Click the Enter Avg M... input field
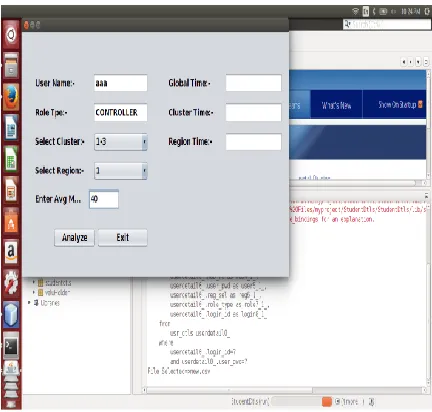The image size is (432, 412). [x=104, y=199]
